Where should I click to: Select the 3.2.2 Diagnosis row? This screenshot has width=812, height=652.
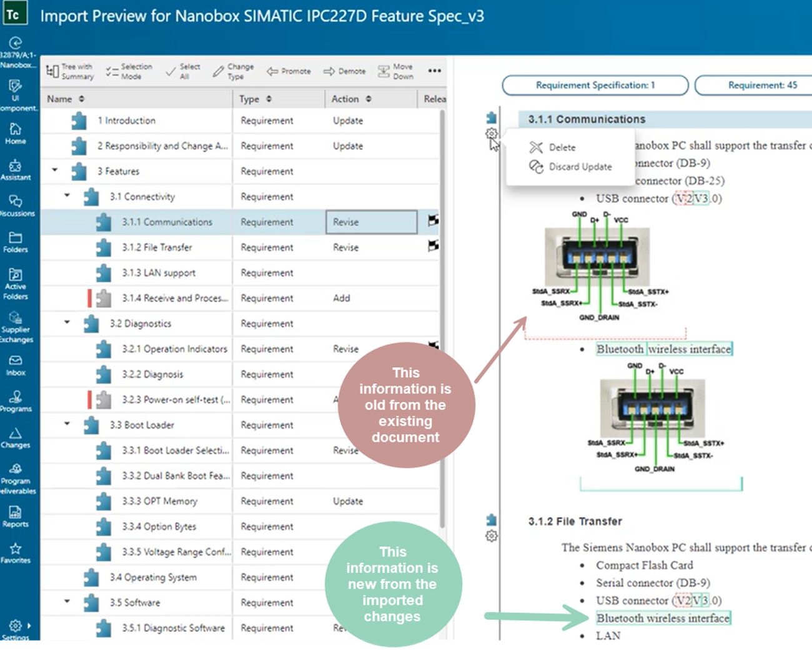point(240,374)
